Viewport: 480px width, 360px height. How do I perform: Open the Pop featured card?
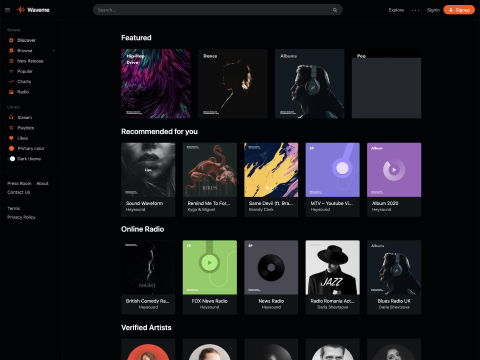(386, 84)
